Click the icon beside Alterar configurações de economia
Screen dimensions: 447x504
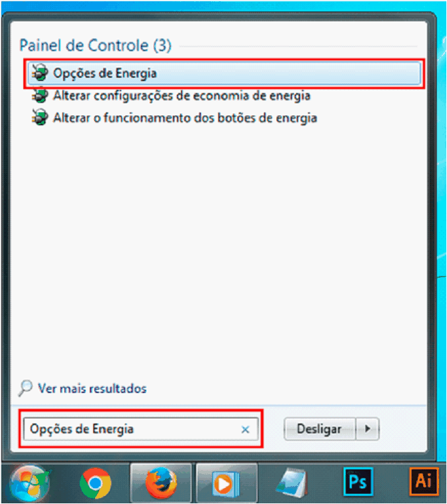pos(39,96)
